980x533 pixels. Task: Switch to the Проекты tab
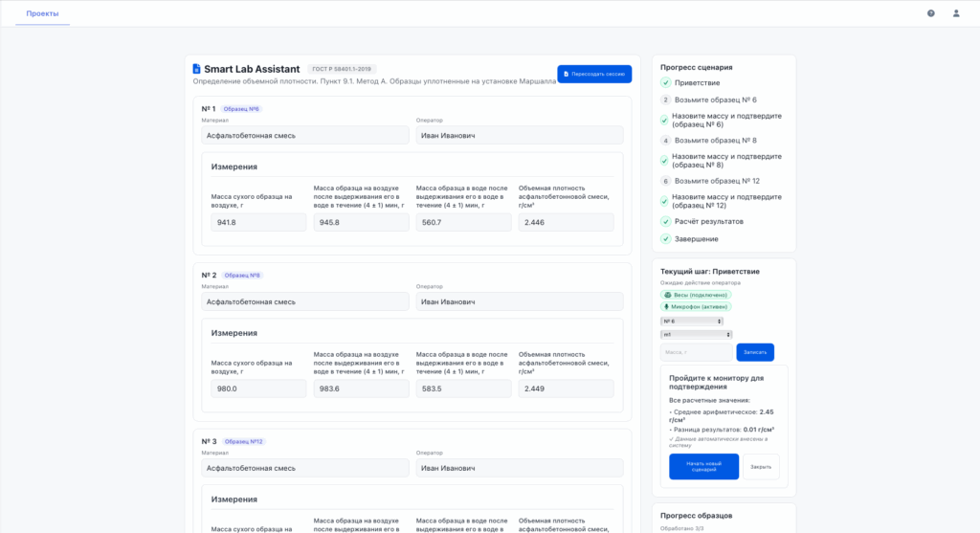click(x=42, y=13)
